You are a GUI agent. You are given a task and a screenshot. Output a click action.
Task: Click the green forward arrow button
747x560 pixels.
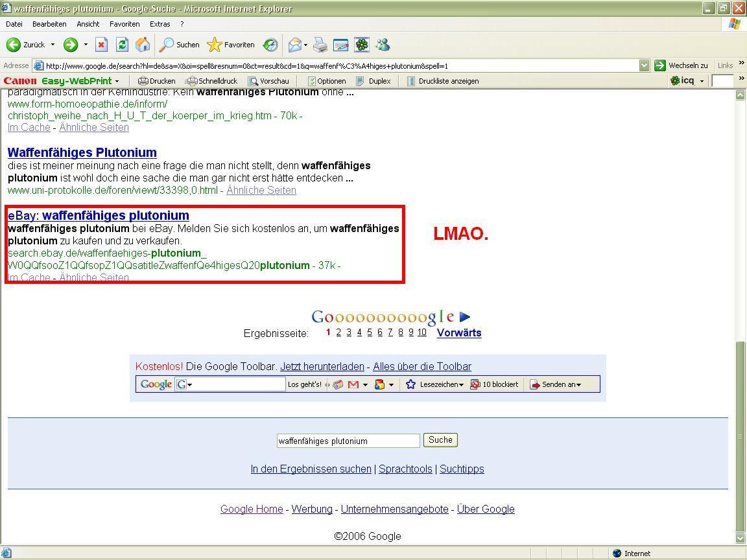coord(71,45)
